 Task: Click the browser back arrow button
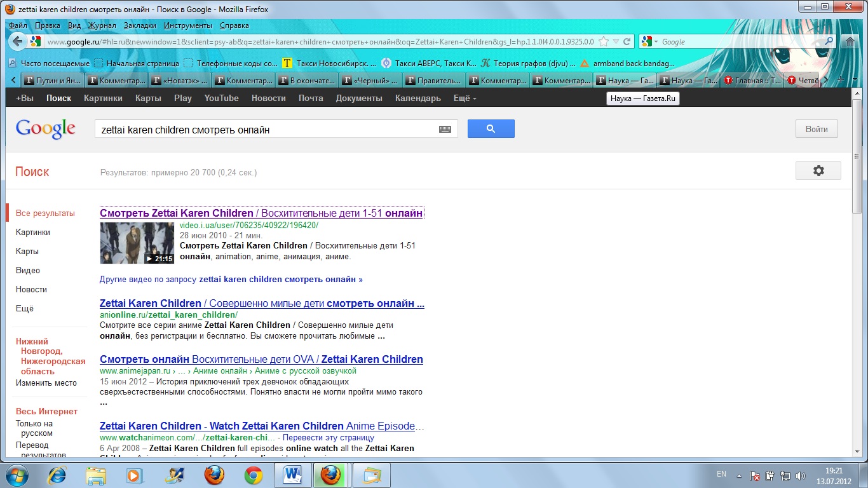point(17,41)
